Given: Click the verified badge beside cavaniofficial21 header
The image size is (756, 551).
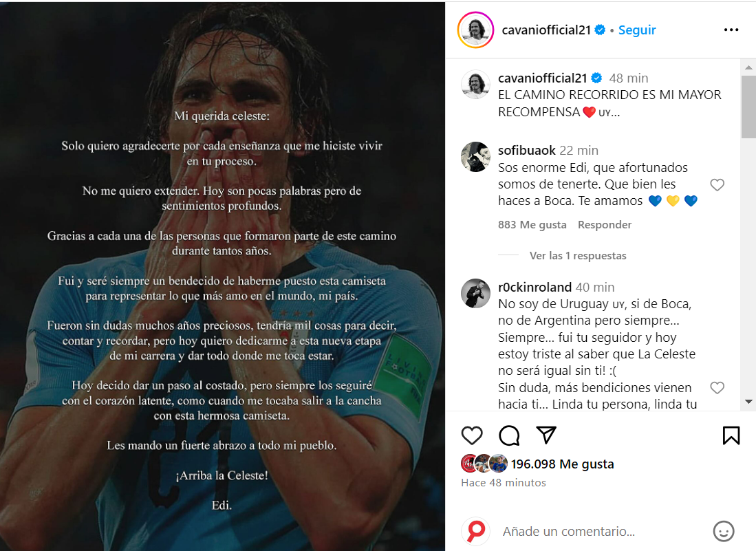Looking at the screenshot, I should [600, 30].
